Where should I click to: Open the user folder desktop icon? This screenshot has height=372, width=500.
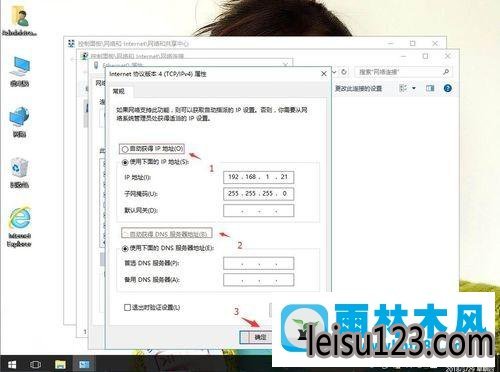point(20,21)
